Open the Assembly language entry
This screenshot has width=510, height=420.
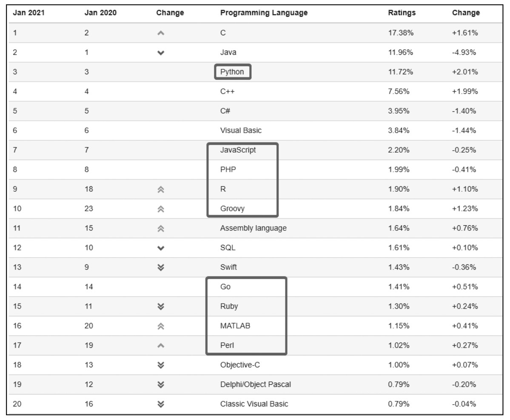253,228
